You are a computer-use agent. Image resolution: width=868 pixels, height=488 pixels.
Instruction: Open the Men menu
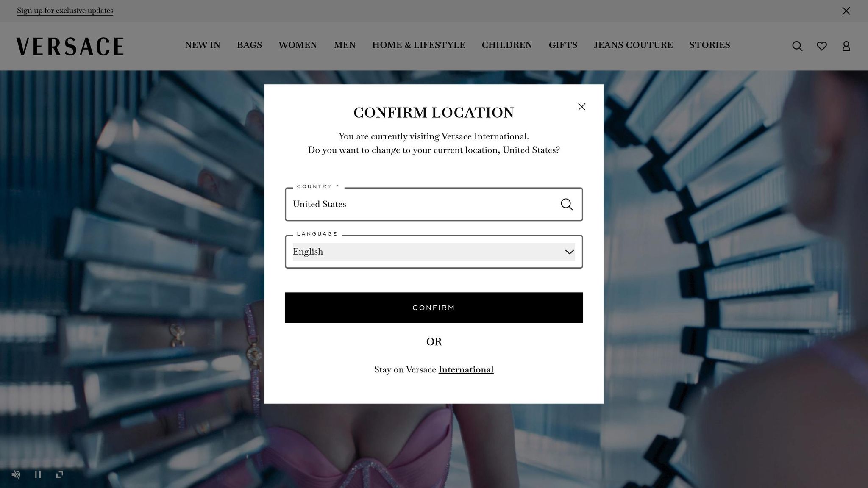click(x=345, y=45)
